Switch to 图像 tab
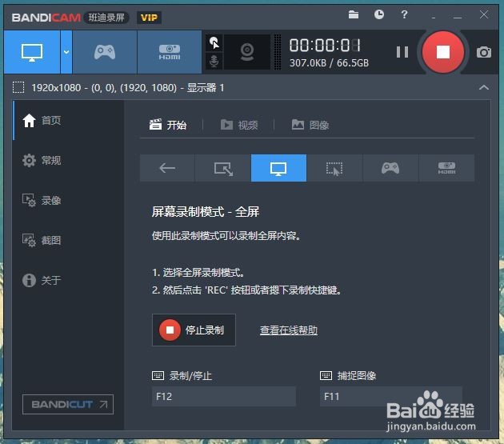The height and width of the screenshot is (444, 504). [x=310, y=125]
